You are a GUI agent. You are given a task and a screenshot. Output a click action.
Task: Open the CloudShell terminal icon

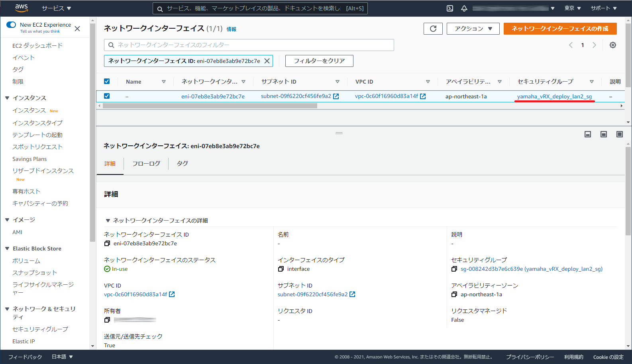(x=450, y=8)
